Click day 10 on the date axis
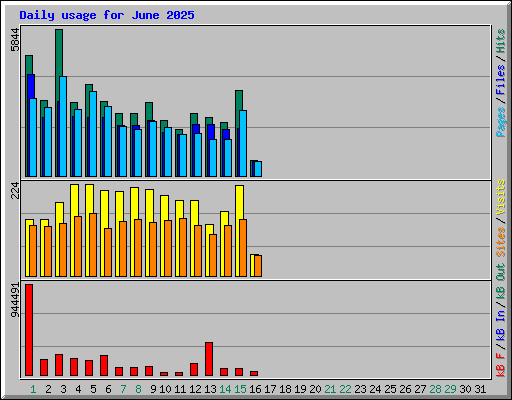This screenshot has width=512, height=400. (x=165, y=389)
